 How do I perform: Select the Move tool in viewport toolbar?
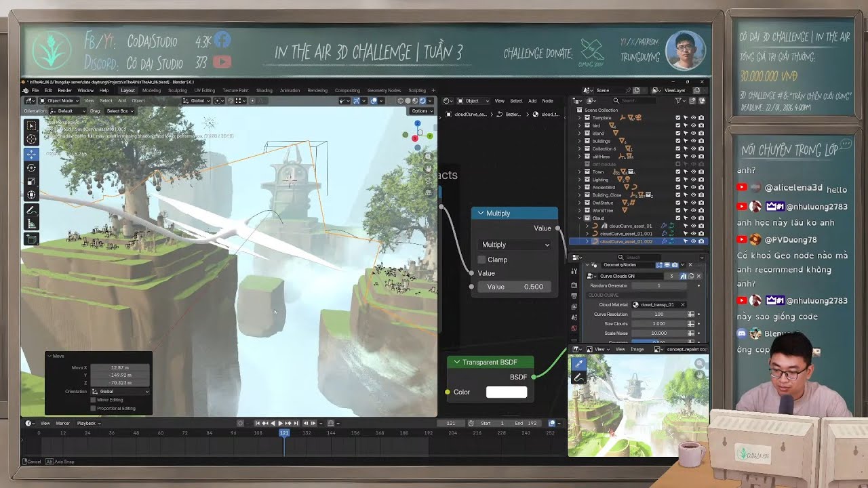click(31, 154)
